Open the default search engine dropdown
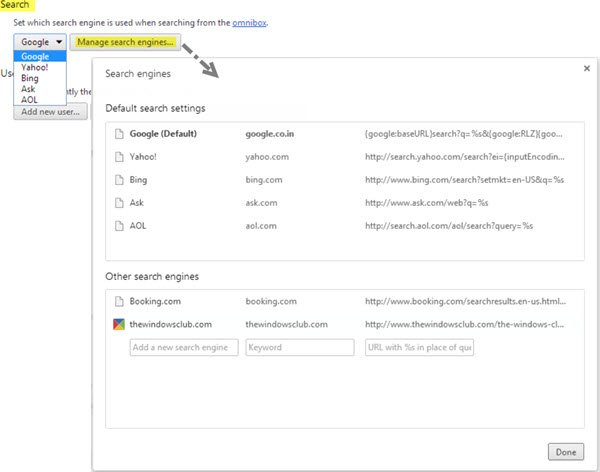Screen dimensions: 600x472 point(41,42)
